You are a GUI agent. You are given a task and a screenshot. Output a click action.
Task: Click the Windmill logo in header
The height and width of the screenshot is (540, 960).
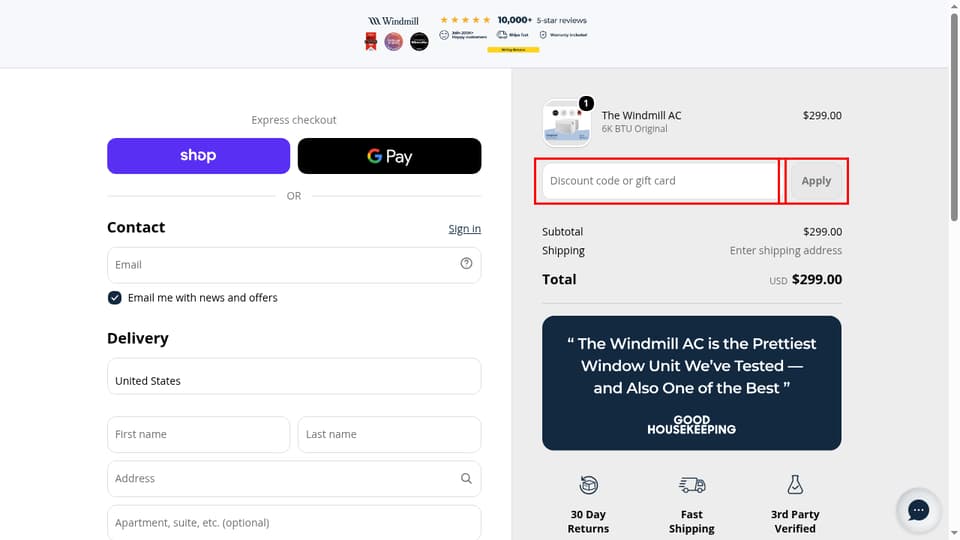coord(393,21)
